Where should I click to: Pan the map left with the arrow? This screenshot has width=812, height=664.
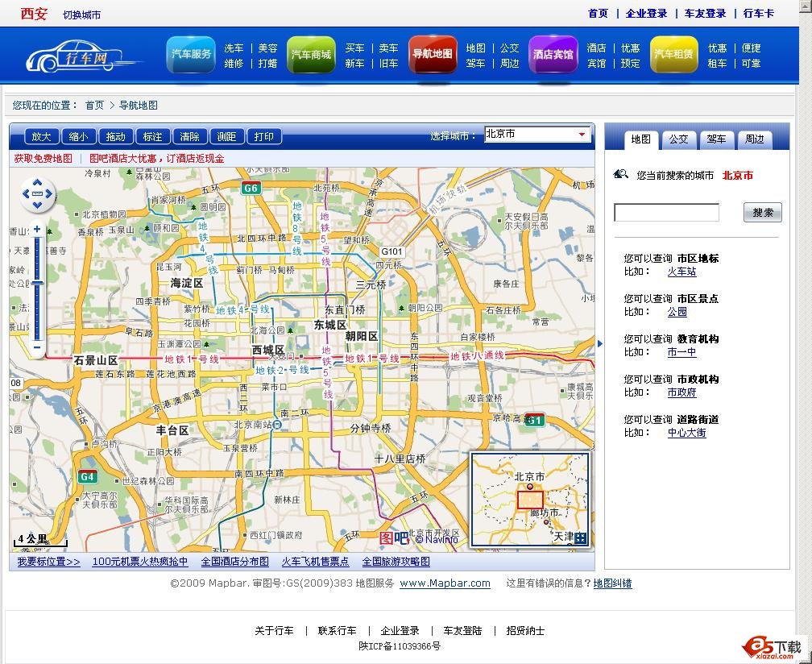(27, 194)
